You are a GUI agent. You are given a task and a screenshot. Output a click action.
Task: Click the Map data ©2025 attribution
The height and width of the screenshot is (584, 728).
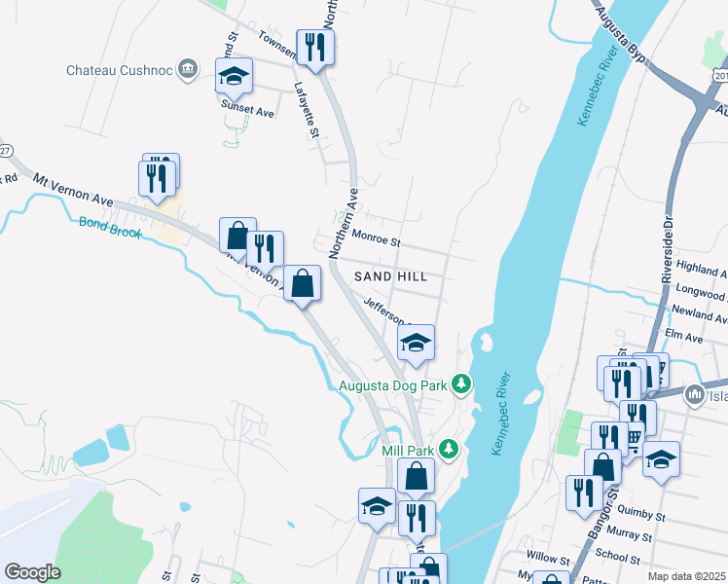tap(687, 576)
